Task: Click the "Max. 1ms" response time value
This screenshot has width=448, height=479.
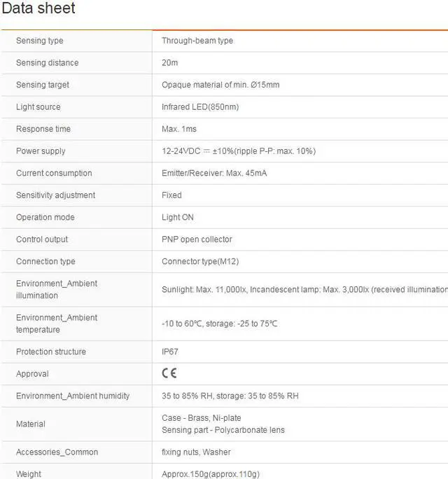Action: coord(179,129)
